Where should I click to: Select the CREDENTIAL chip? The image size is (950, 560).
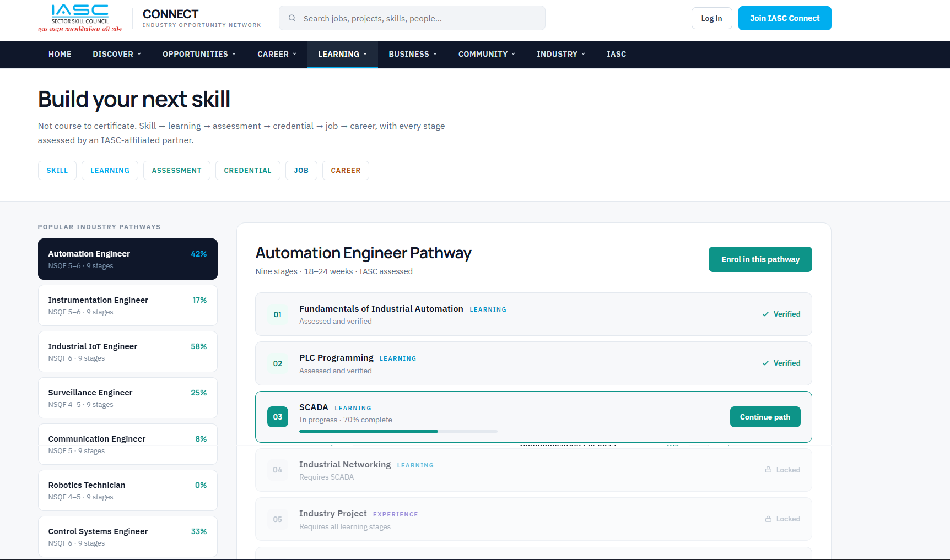[247, 171]
